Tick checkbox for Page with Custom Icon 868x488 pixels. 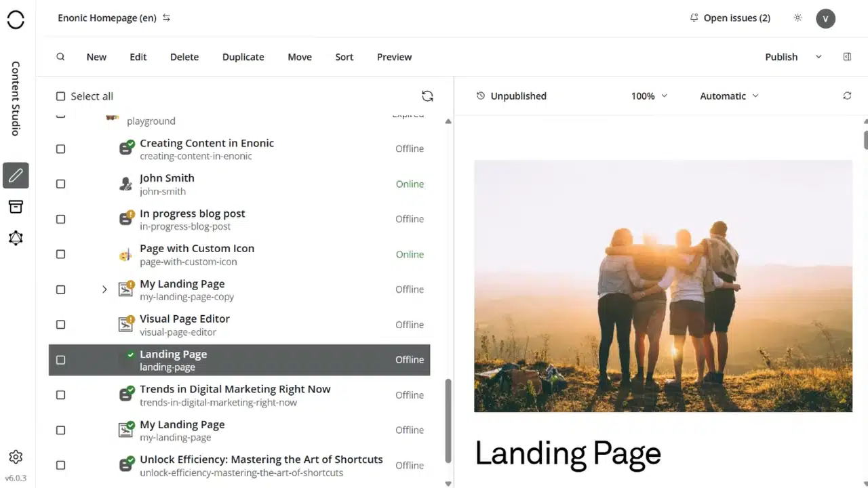[60, 254]
